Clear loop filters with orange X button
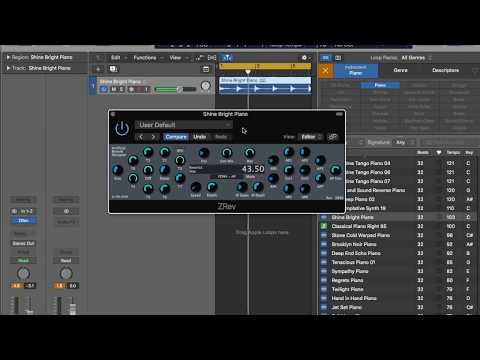Image resolution: width=480 pixels, height=360 pixels. tap(326, 70)
